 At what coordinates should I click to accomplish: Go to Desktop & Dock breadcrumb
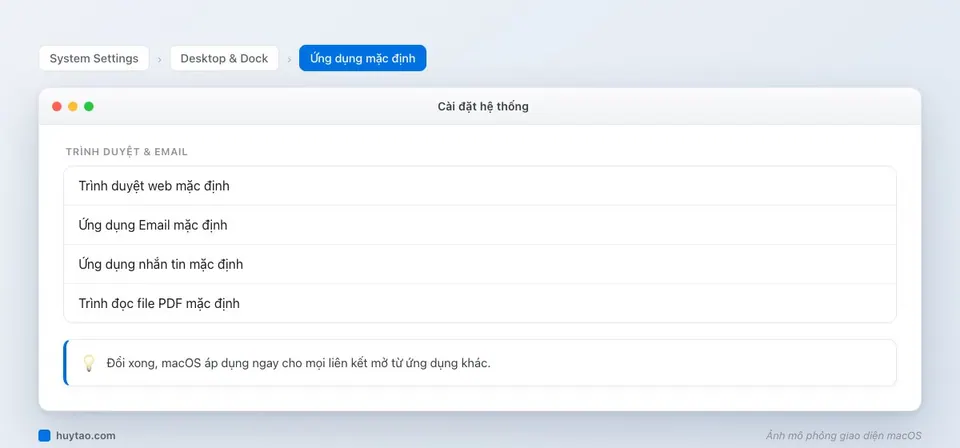coord(224,58)
